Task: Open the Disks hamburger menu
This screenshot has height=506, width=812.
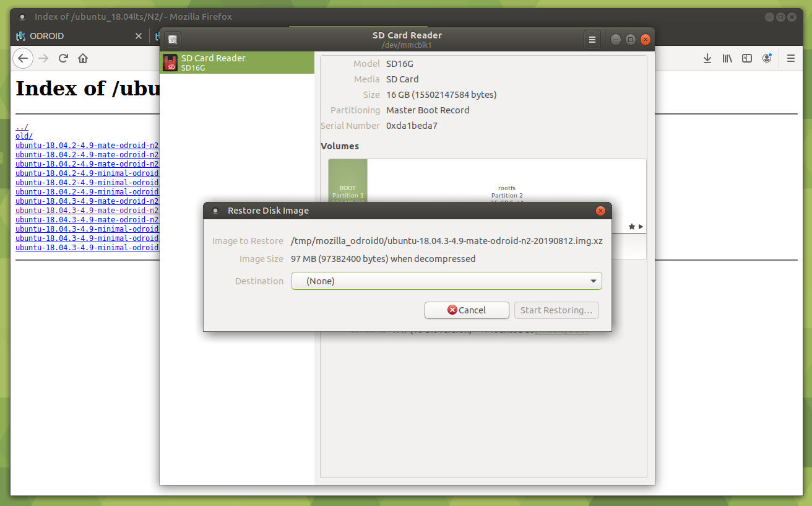Action: click(592, 40)
